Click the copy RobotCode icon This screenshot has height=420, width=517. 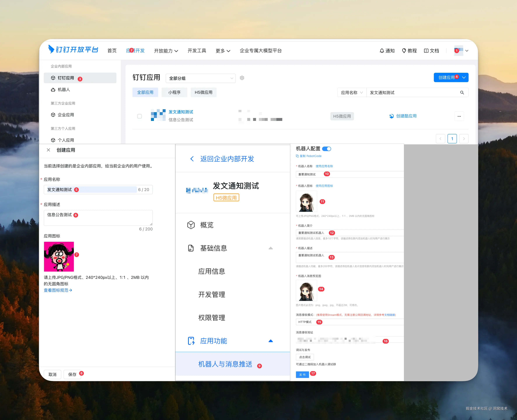click(297, 156)
